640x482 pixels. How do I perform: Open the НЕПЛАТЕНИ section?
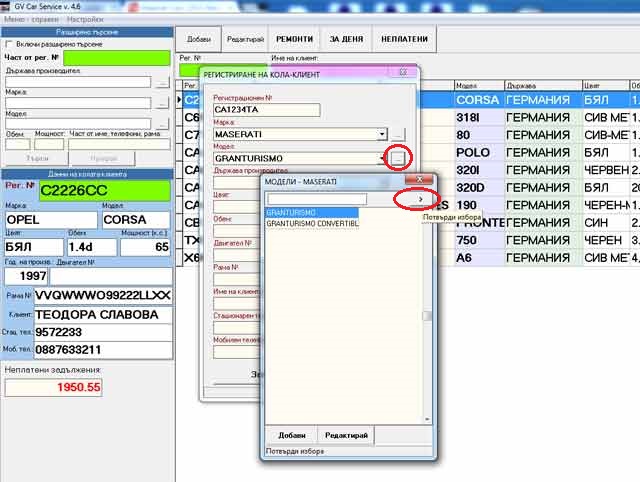click(x=404, y=39)
